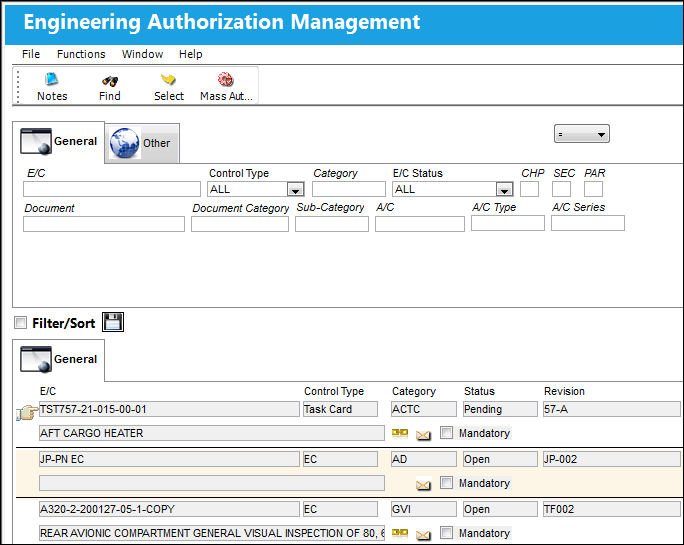684x545 pixels.
Task: Click the Category search input field
Action: tap(349, 189)
